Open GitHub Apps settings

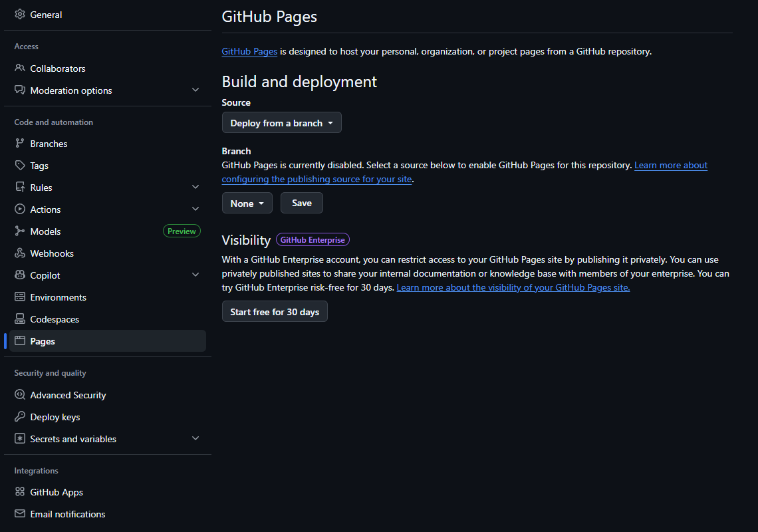(x=107, y=492)
